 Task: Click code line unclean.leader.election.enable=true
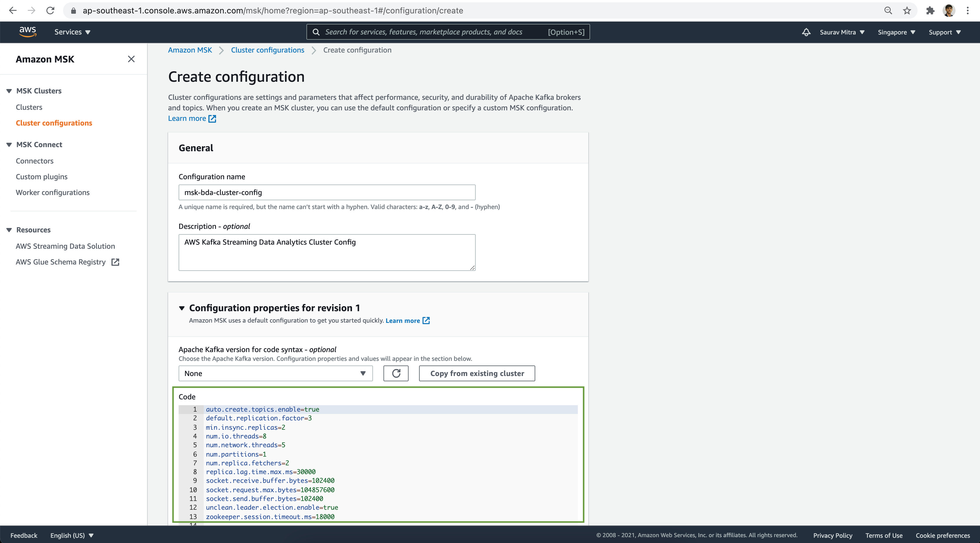point(272,508)
